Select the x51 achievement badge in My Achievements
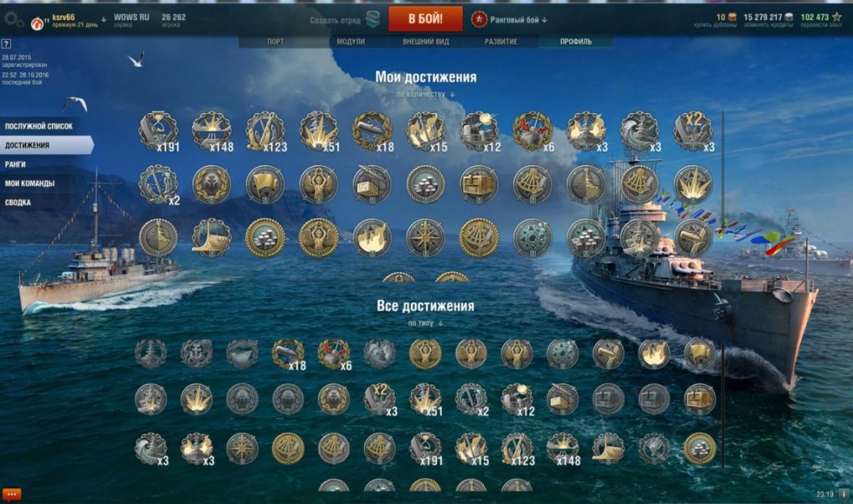The height and width of the screenshot is (504, 853). 318,132
